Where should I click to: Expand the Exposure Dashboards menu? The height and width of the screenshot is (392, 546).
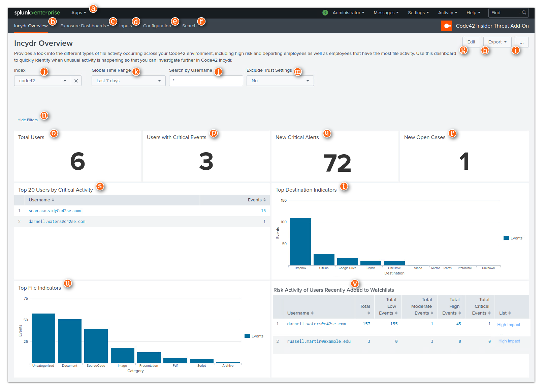(84, 26)
